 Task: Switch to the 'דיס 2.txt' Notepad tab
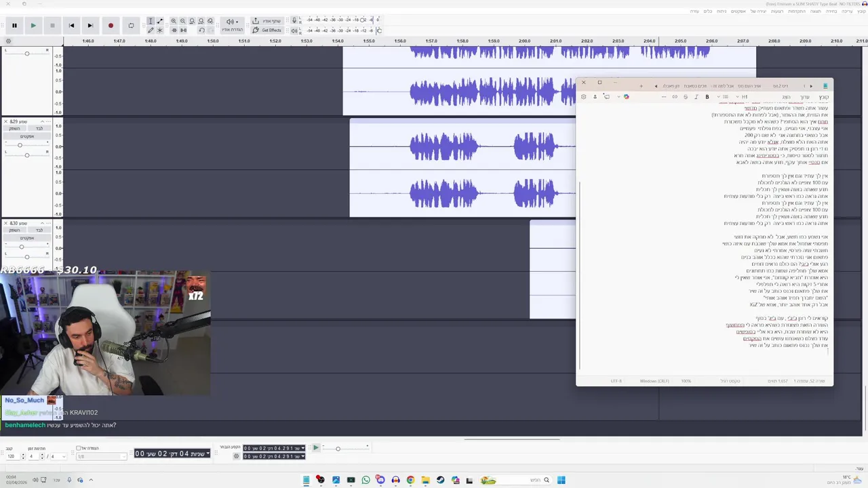click(781, 86)
